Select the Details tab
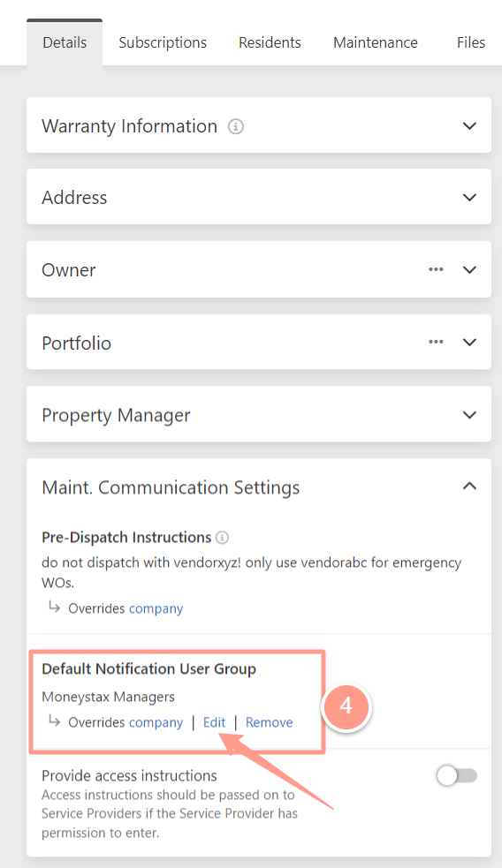Image resolution: width=502 pixels, height=868 pixels. point(65,42)
